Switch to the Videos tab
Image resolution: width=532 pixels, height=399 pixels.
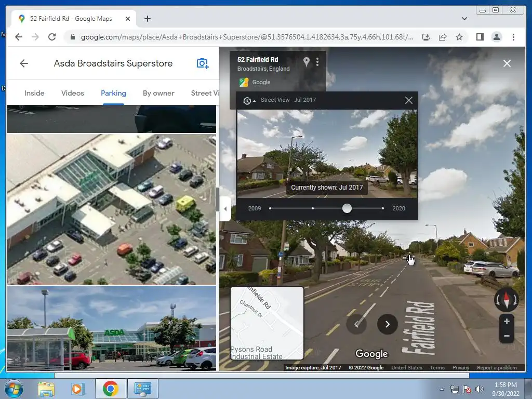[73, 94]
